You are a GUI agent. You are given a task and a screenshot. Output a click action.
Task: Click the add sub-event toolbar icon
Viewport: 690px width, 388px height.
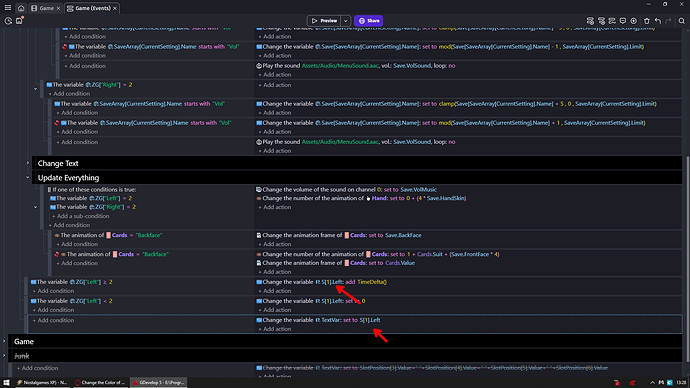tap(601, 21)
